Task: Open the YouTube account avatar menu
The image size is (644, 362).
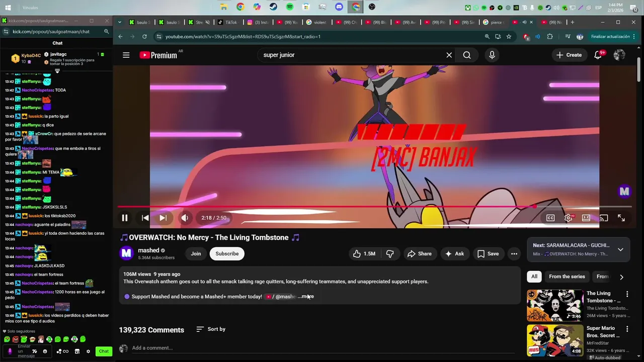Action: [x=619, y=55]
